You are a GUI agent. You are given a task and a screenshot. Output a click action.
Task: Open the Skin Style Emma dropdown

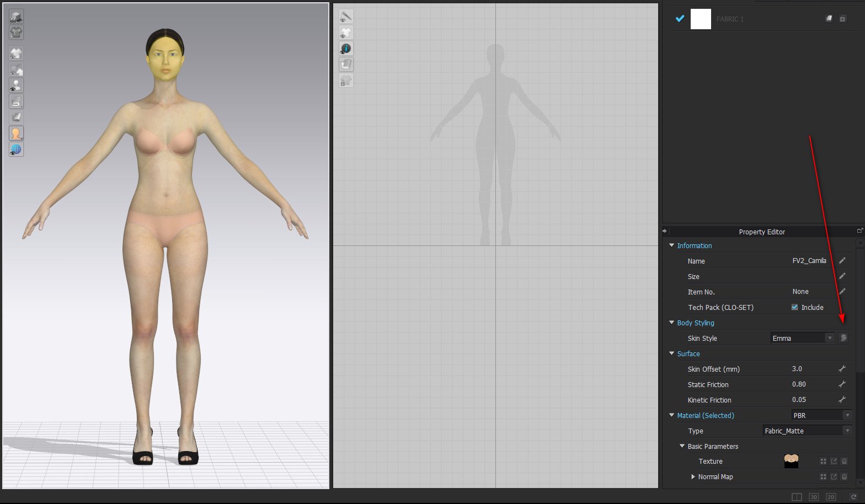click(x=803, y=338)
